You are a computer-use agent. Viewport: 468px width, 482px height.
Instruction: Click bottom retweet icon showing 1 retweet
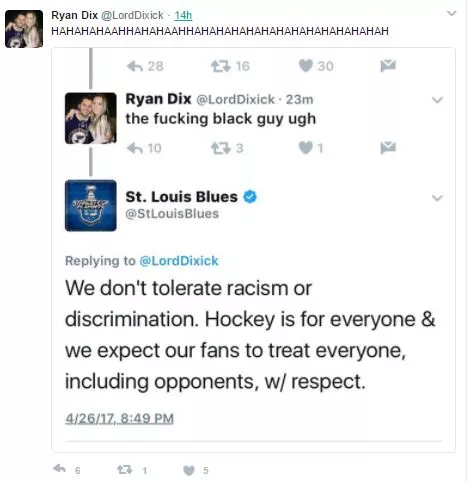[124, 470]
